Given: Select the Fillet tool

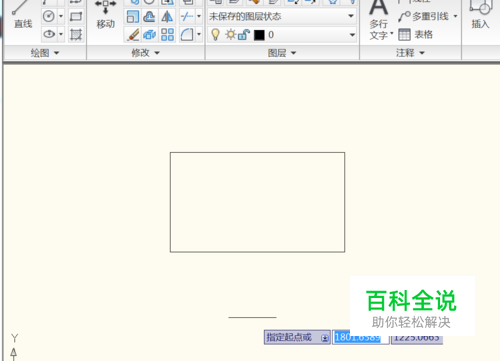Looking at the screenshot, I should (x=187, y=34).
